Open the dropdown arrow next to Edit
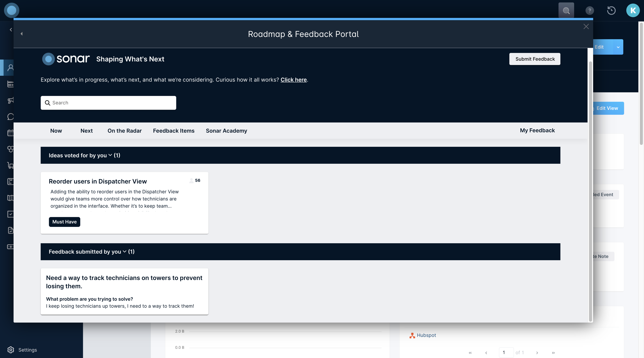 click(x=618, y=47)
